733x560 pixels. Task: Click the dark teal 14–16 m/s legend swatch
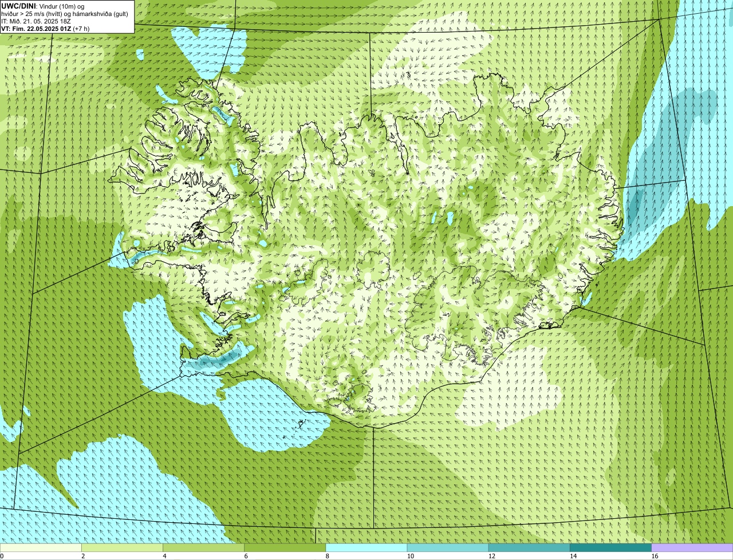[x=610, y=547]
